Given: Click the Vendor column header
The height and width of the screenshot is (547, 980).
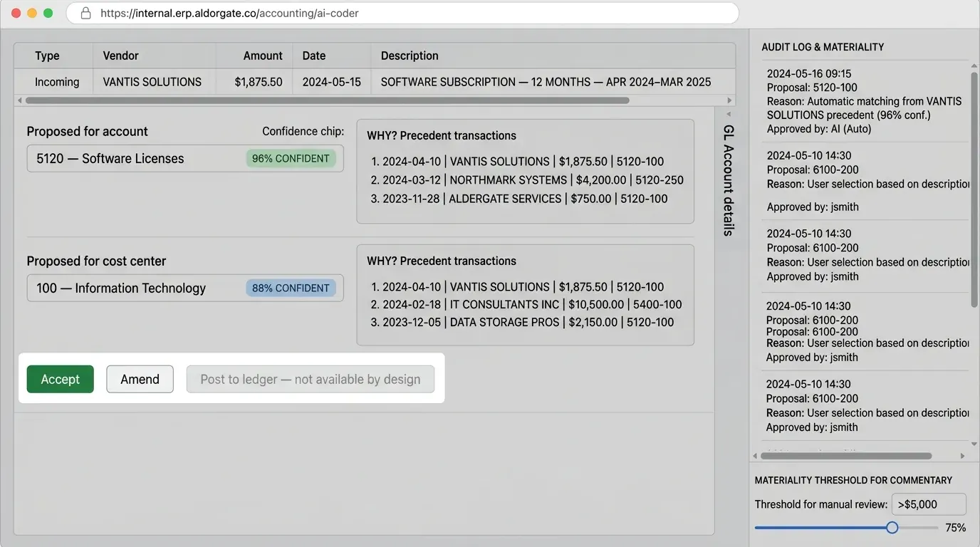Looking at the screenshot, I should coord(155,56).
